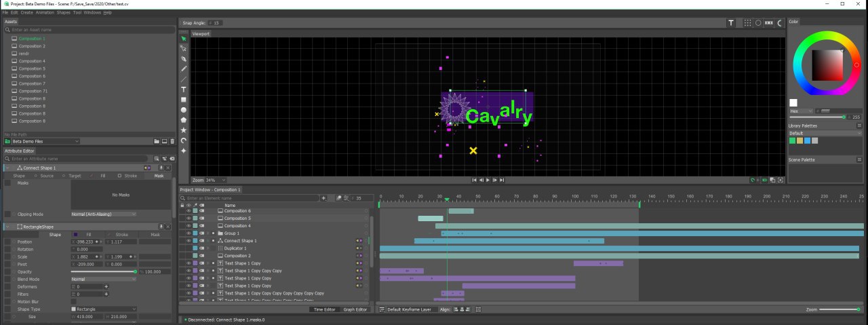Image resolution: width=868 pixels, height=325 pixels.
Task: Pin the Connect Shape 1 attribute panel
Action: [x=161, y=168]
